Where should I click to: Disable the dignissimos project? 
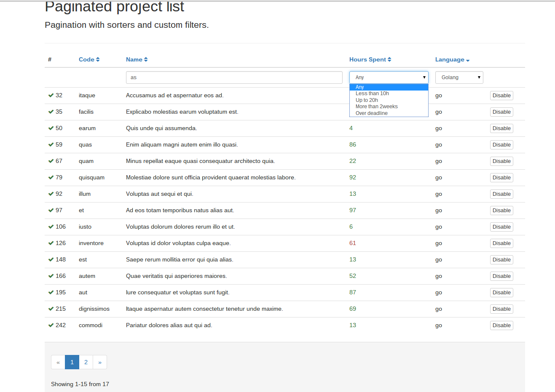point(501,309)
